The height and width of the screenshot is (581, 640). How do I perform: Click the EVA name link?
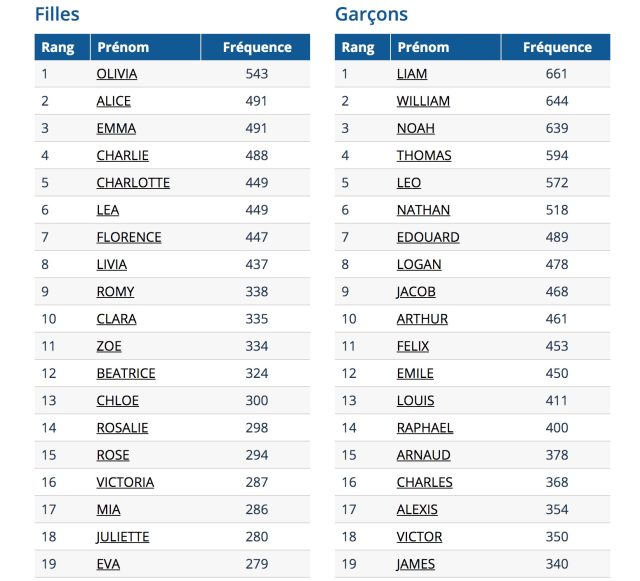[x=108, y=564]
